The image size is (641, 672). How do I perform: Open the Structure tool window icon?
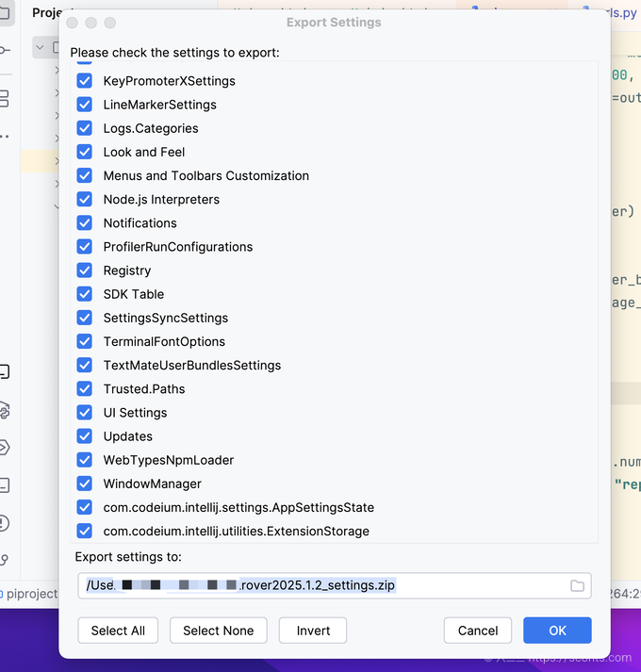[4, 98]
